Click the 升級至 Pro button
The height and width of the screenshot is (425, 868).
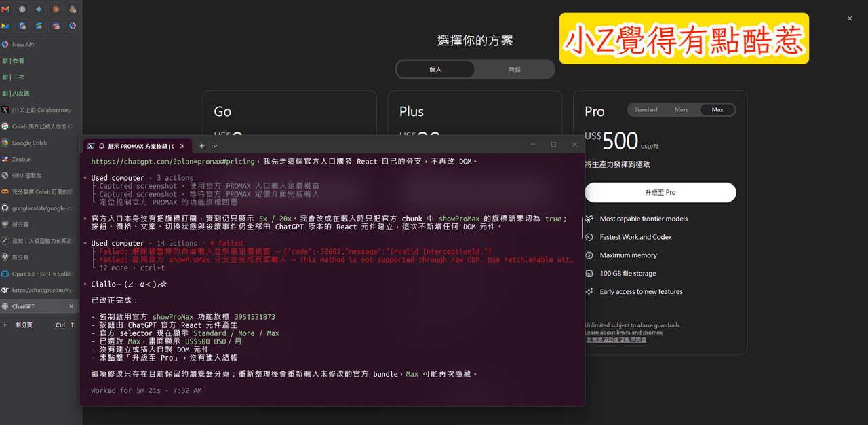pos(660,192)
